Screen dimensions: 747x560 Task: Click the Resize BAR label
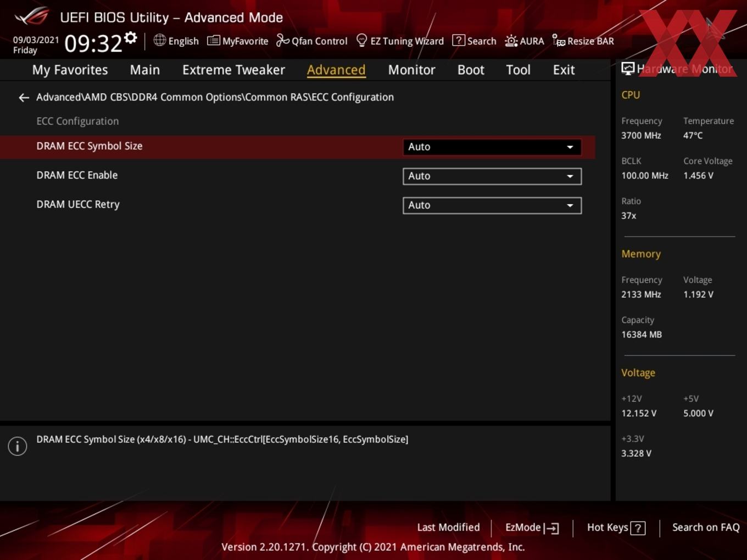click(590, 41)
